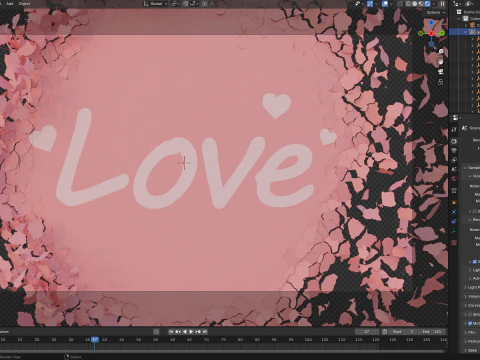Pause viewport render preview
Image resolution: width=480 pixels, height=360 pixels.
pyautogui.click(x=442, y=4)
